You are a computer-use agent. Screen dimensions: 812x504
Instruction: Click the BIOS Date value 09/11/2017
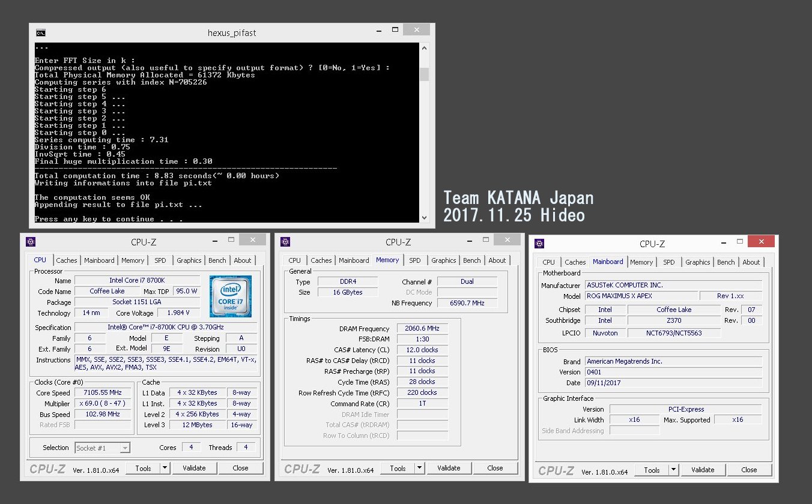(x=673, y=383)
